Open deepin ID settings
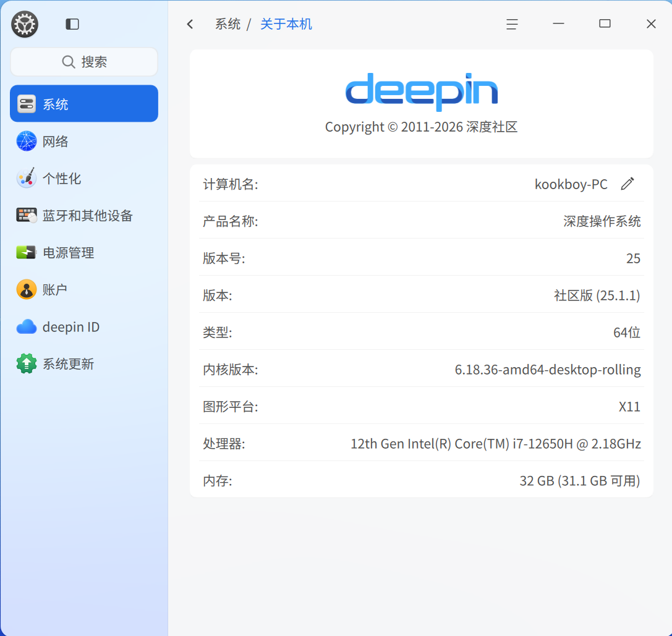Viewport: 672px width, 636px height. point(84,326)
